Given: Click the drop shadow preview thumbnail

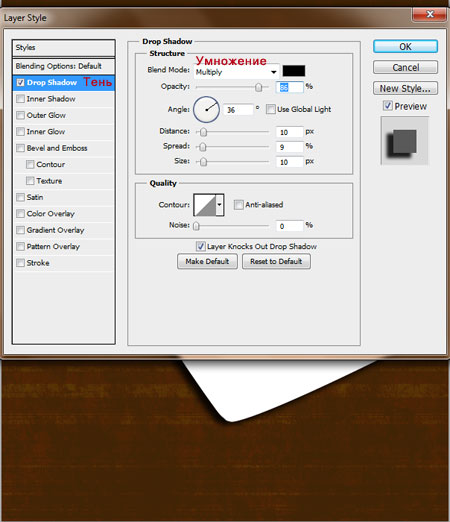Looking at the screenshot, I should [x=404, y=141].
